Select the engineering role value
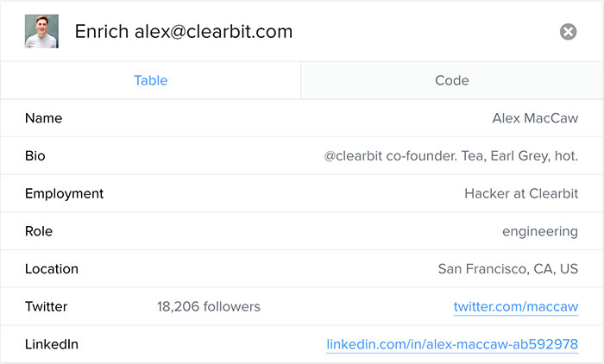 [x=540, y=231]
